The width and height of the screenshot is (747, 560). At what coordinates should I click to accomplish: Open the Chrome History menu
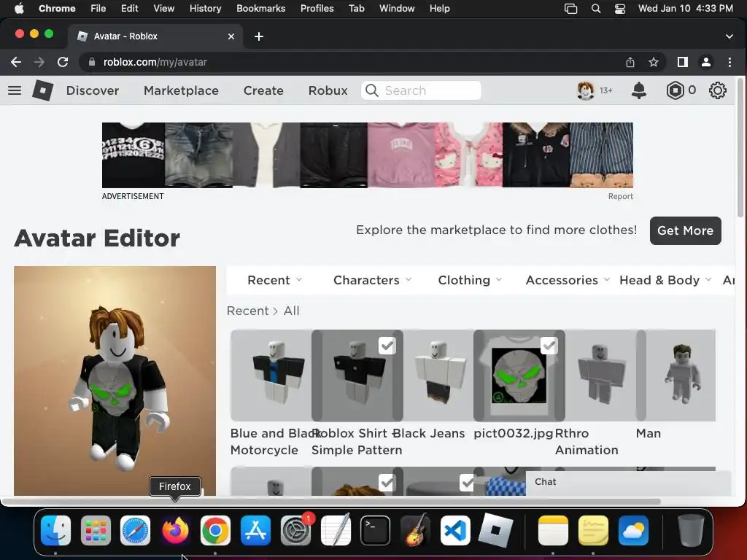pos(205,9)
